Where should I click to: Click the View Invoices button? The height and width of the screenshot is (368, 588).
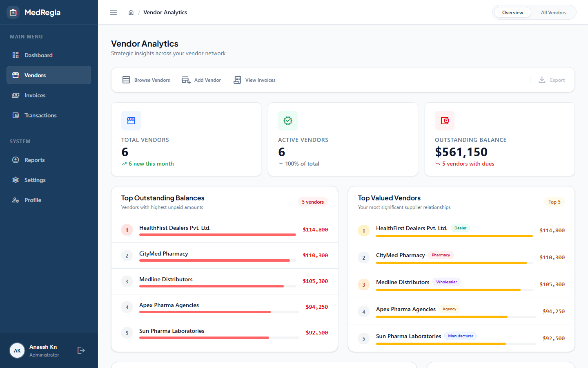tap(254, 80)
